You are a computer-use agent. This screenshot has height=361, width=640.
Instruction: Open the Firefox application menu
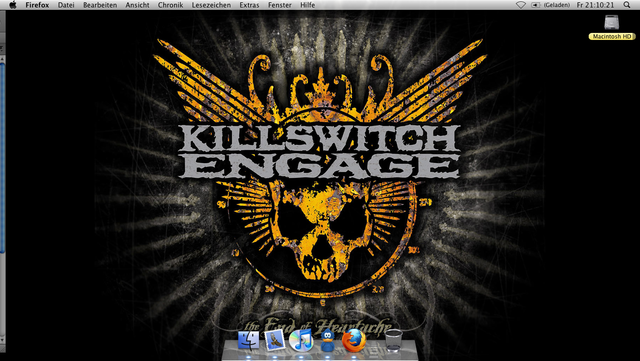coord(37,5)
